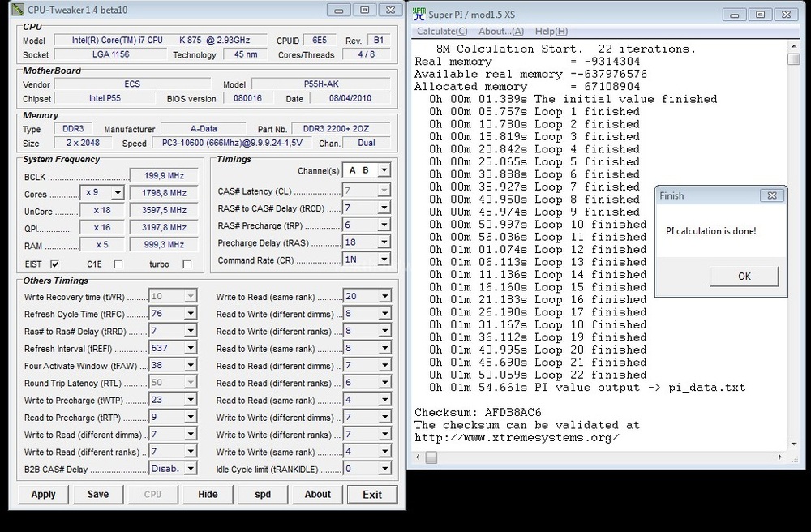The height and width of the screenshot is (532, 811).
Task: Open the Channel(s) A B dropdown
Action: coord(384,170)
